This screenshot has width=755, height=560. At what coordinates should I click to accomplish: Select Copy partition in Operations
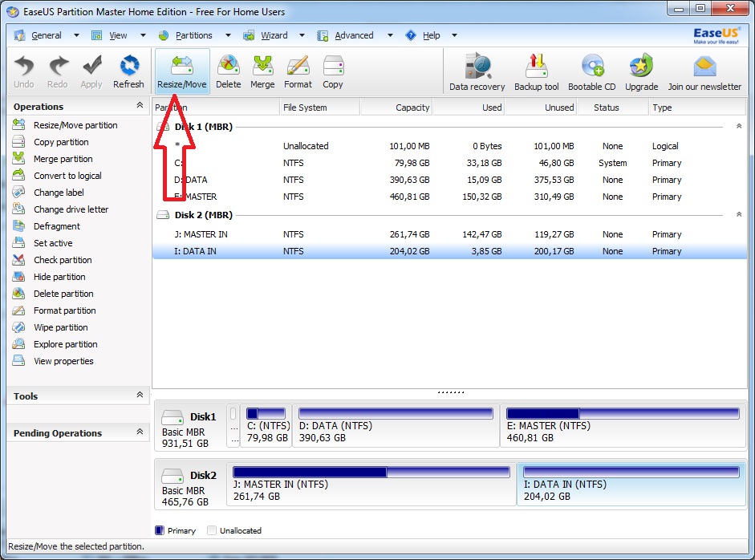(x=51, y=142)
